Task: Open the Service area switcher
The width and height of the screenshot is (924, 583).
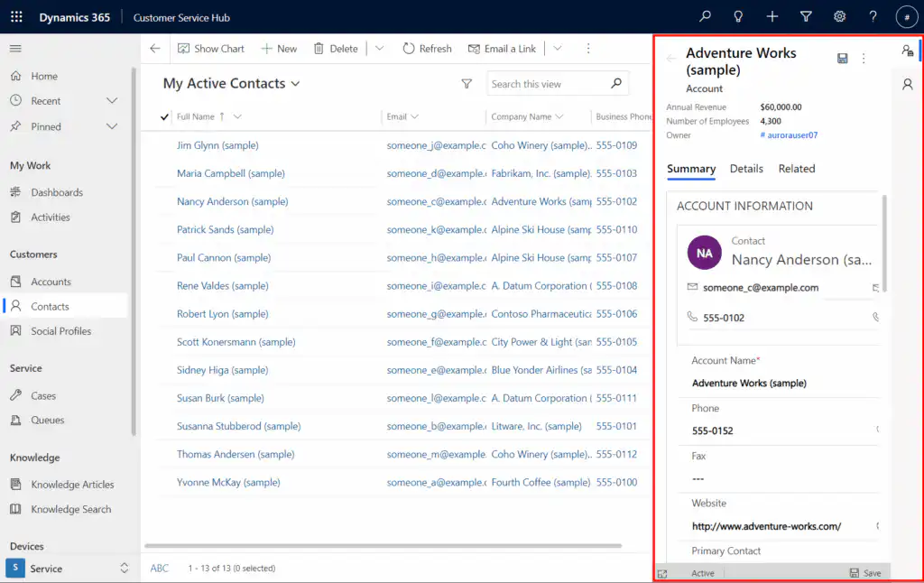Action: coord(68,569)
